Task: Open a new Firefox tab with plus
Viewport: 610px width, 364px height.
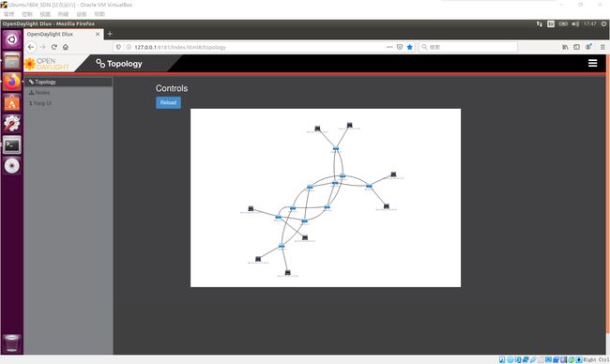Action: pos(110,34)
